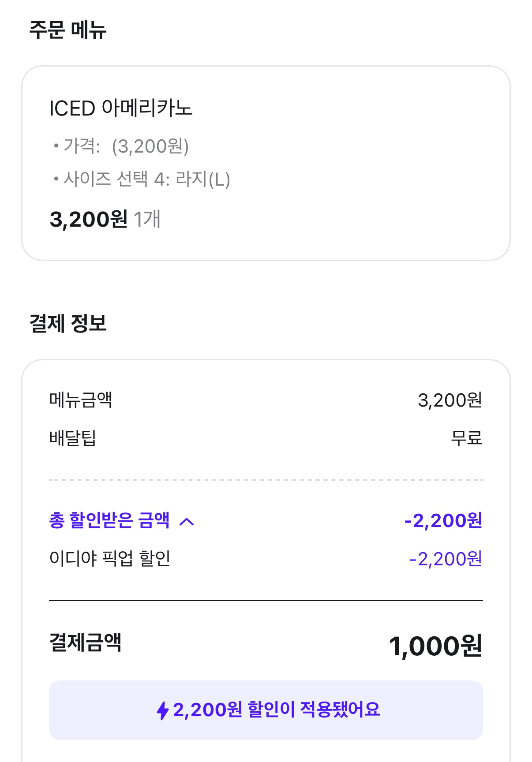This screenshot has width=532, height=762.
Task: Click the lightning bolt discount icon
Action: (163, 710)
